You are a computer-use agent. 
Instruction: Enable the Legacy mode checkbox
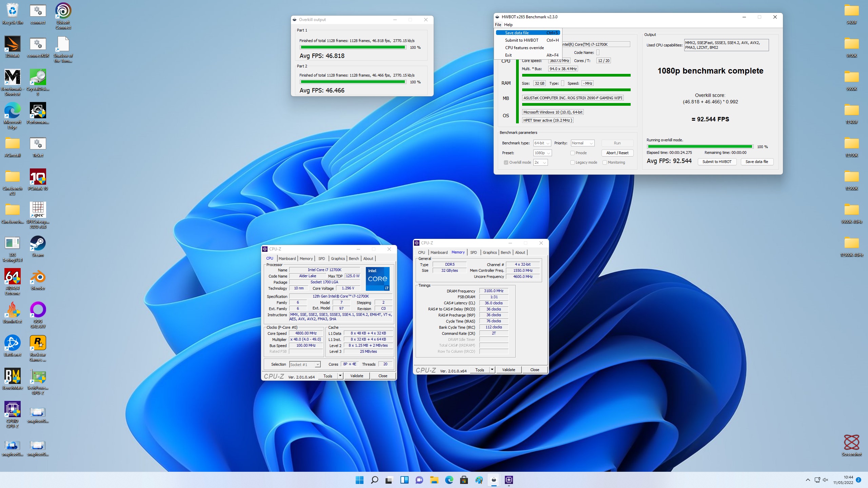[572, 162]
